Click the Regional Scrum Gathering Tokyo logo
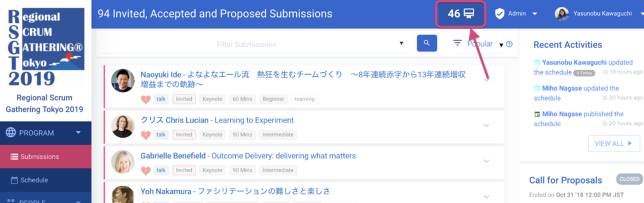644x203 pixels. 46,47
